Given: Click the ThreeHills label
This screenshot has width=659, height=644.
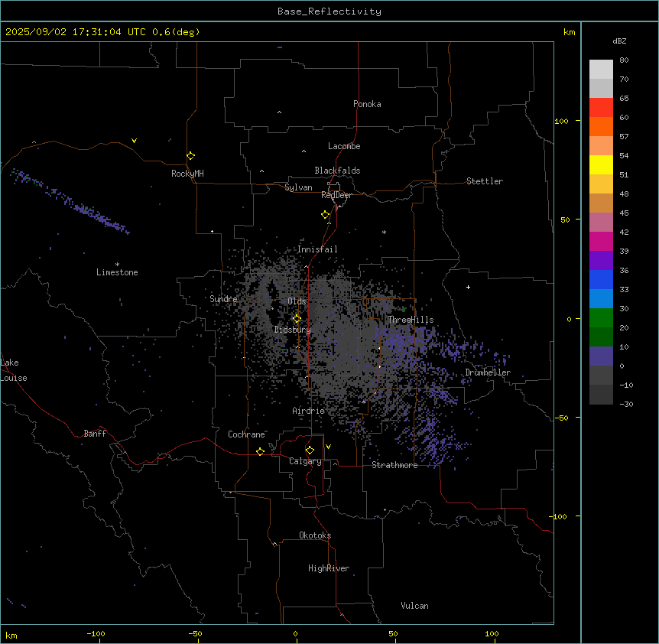Looking at the screenshot, I should [411, 320].
